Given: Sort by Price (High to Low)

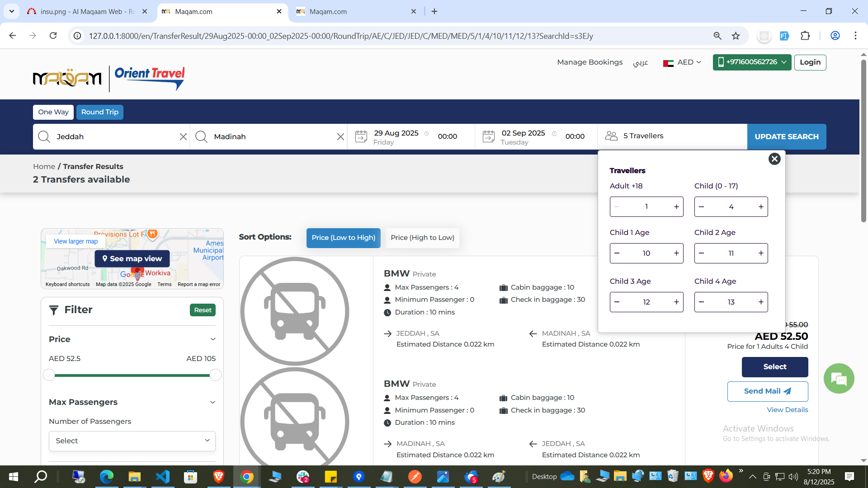Looking at the screenshot, I should pyautogui.click(x=422, y=238).
